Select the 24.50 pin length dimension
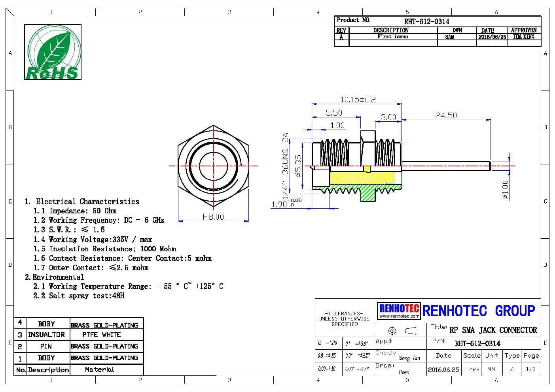Image resolution: width=555 pixels, height=392 pixels. [x=446, y=115]
